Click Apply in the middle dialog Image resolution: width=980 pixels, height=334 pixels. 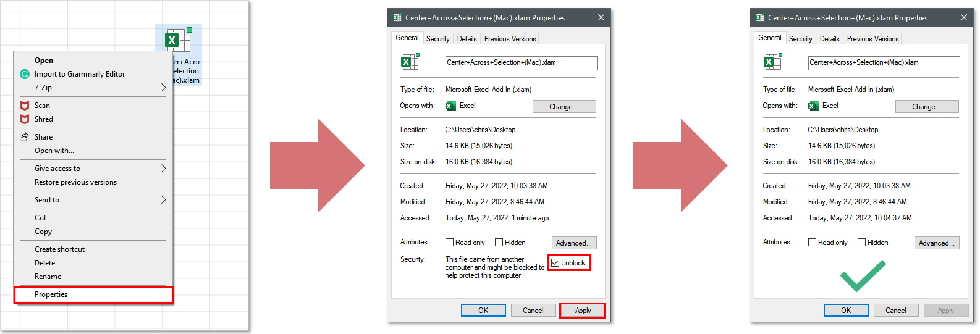click(x=583, y=311)
